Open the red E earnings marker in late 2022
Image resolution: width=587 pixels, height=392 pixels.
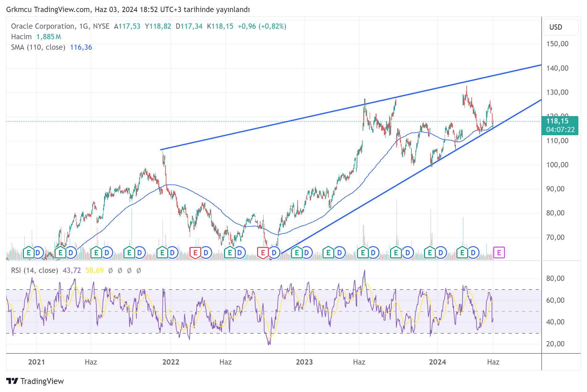tap(263, 253)
